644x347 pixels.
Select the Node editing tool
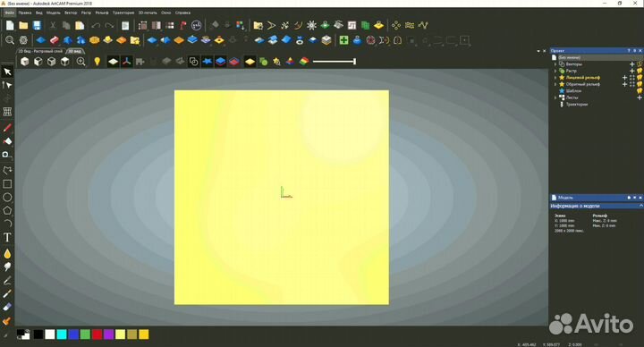click(7, 85)
